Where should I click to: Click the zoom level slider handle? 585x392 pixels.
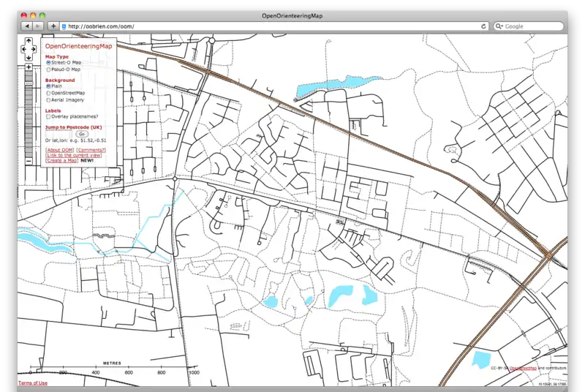[x=29, y=82]
